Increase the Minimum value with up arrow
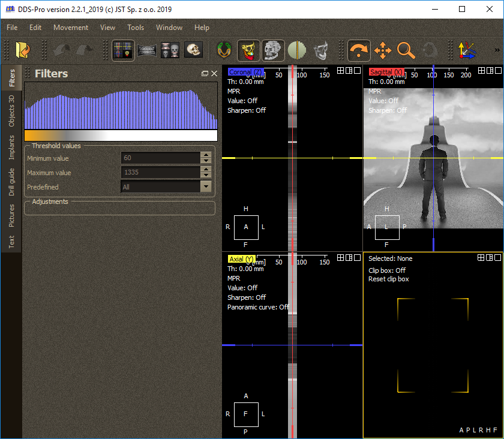Image resolution: width=504 pixels, height=439 pixels. (x=206, y=155)
